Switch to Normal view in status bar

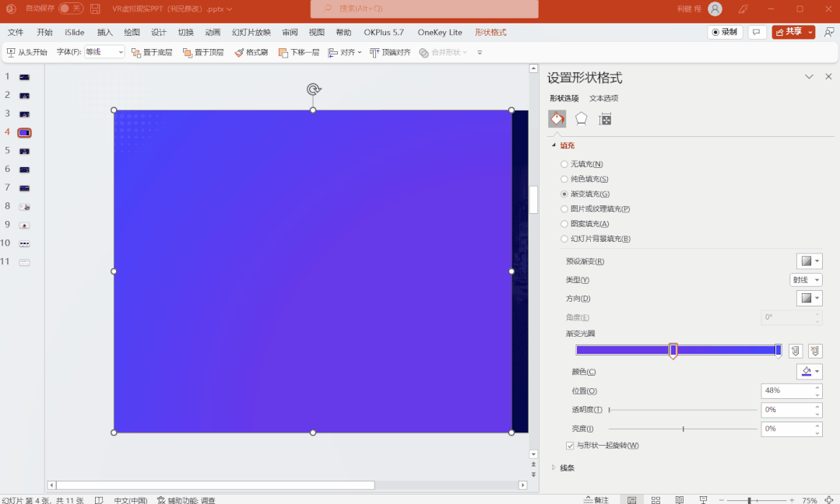[632, 499]
